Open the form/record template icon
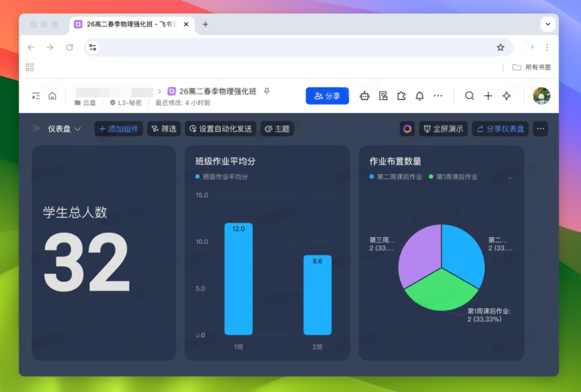This screenshot has height=392, width=581. coord(383,96)
